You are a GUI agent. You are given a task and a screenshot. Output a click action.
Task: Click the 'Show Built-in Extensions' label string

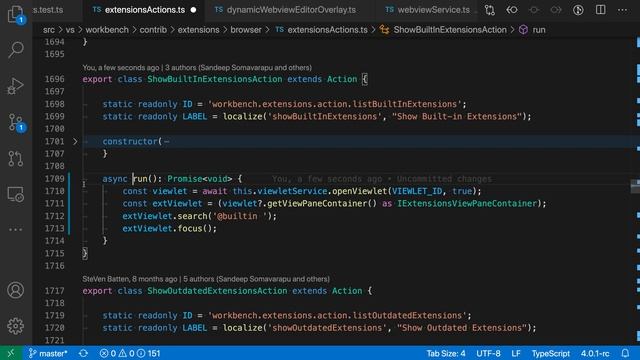[x=457, y=117]
